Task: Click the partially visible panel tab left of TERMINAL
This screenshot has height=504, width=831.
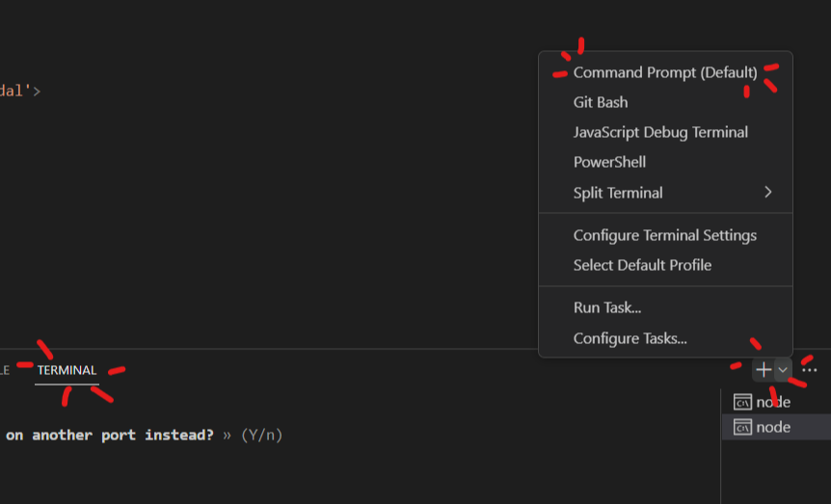Action: tap(4, 370)
